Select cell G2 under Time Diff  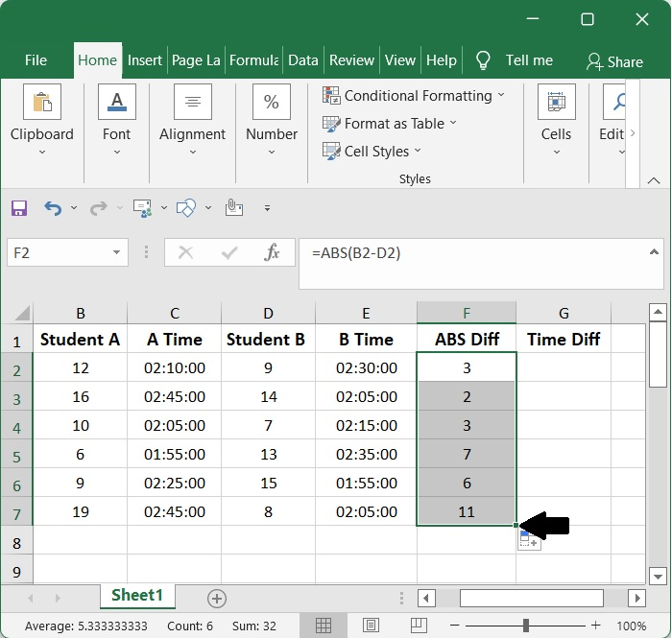point(563,367)
